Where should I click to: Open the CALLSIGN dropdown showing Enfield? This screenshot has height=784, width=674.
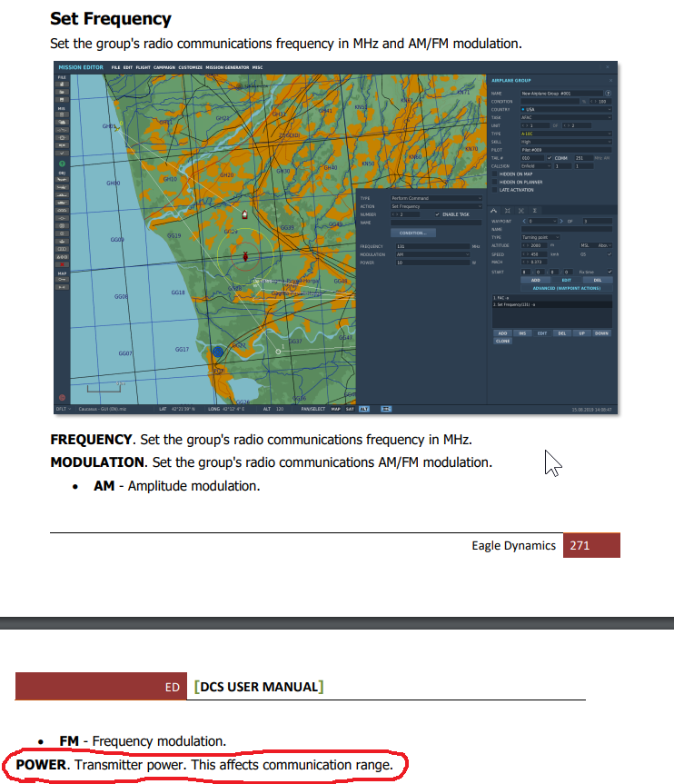coord(536,166)
